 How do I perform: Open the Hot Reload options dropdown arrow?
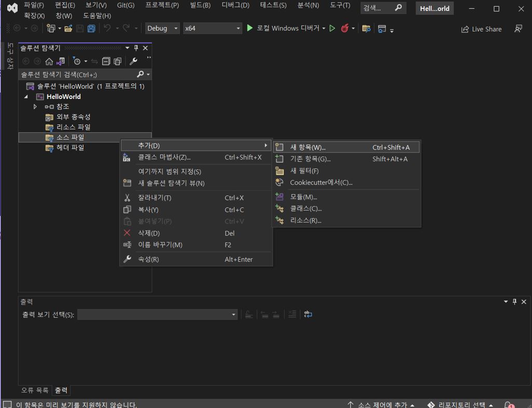pyautogui.click(x=353, y=29)
